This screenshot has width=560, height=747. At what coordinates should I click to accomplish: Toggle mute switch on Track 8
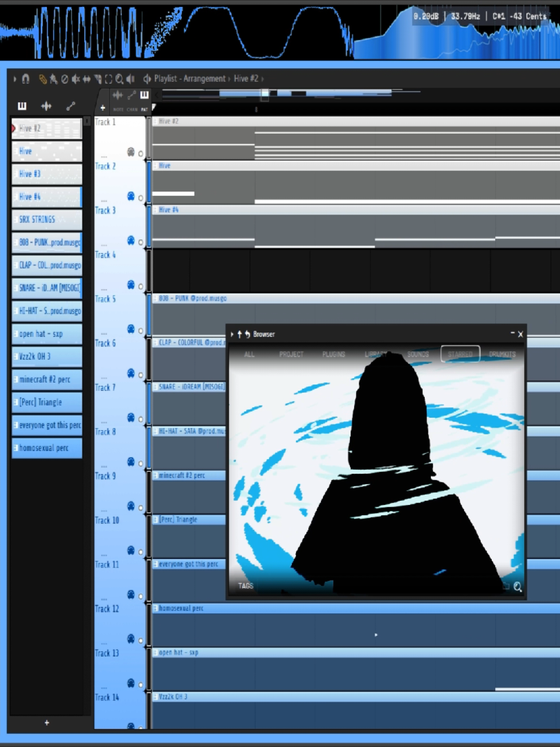point(141,464)
